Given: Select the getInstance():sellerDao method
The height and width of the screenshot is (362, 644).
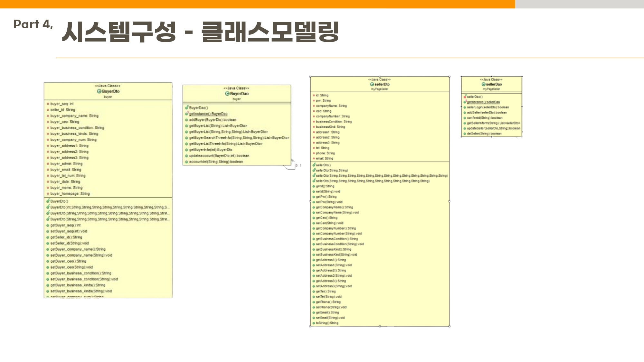Looking at the screenshot, I should tap(483, 102).
